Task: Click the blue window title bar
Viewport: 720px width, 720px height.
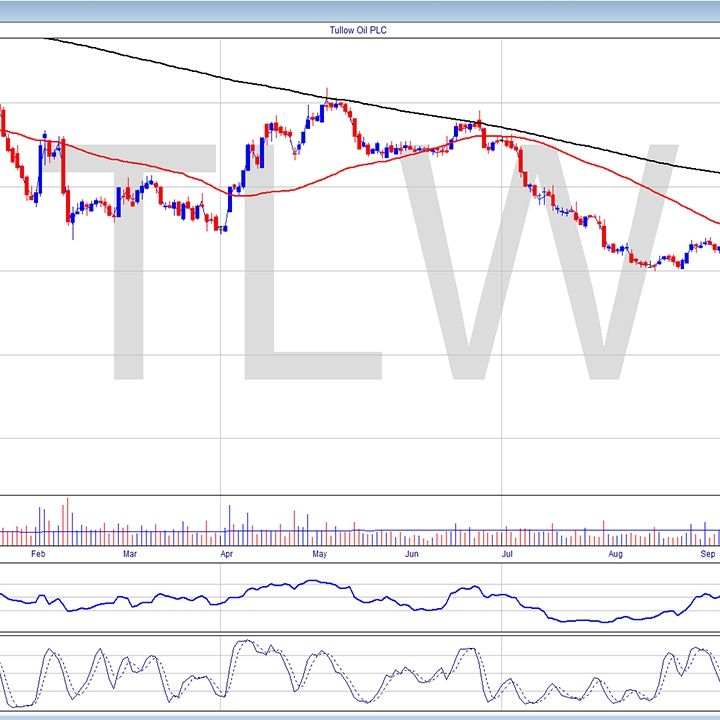Action: point(359,9)
